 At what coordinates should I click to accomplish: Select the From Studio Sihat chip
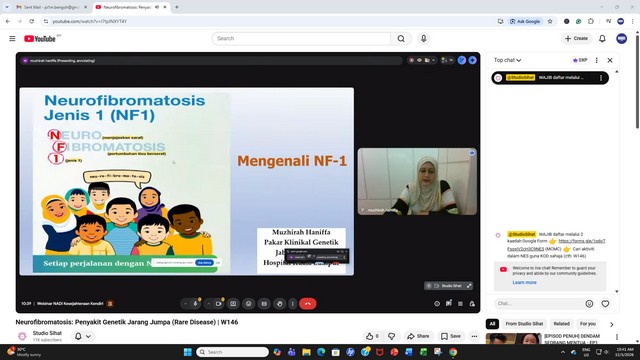(x=524, y=324)
